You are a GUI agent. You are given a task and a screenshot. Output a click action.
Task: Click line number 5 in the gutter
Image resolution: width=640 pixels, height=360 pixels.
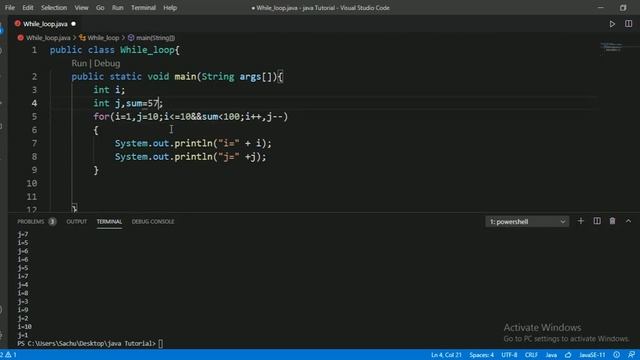pos(34,117)
